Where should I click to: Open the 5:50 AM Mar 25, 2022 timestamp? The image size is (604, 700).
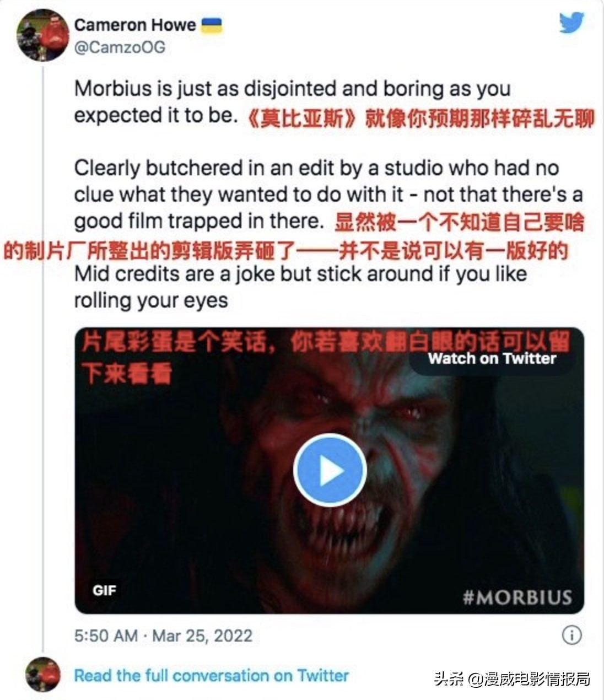tap(163, 636)
